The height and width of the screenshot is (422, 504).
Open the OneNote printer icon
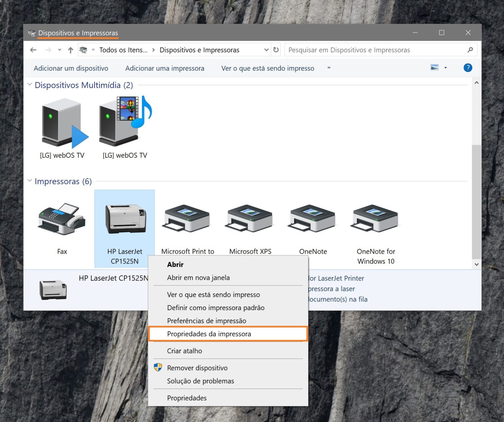(x=312, y=218)
